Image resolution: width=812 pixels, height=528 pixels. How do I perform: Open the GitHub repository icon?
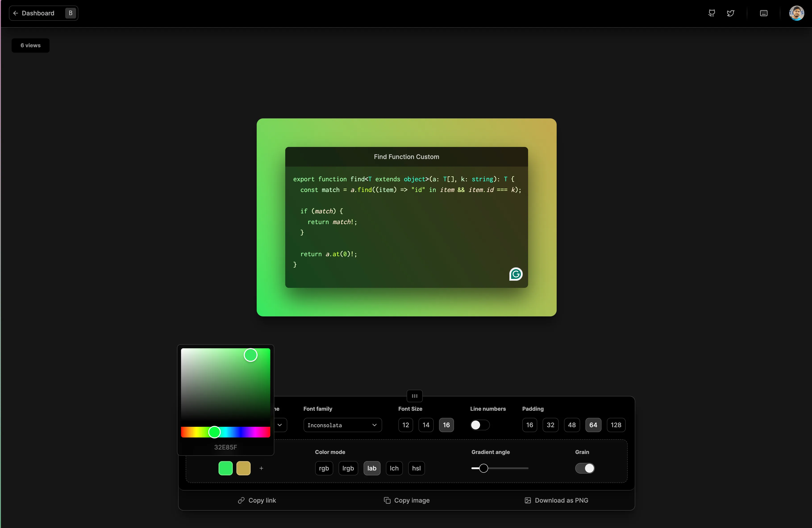pyautogui.click(x=712, y=13)
